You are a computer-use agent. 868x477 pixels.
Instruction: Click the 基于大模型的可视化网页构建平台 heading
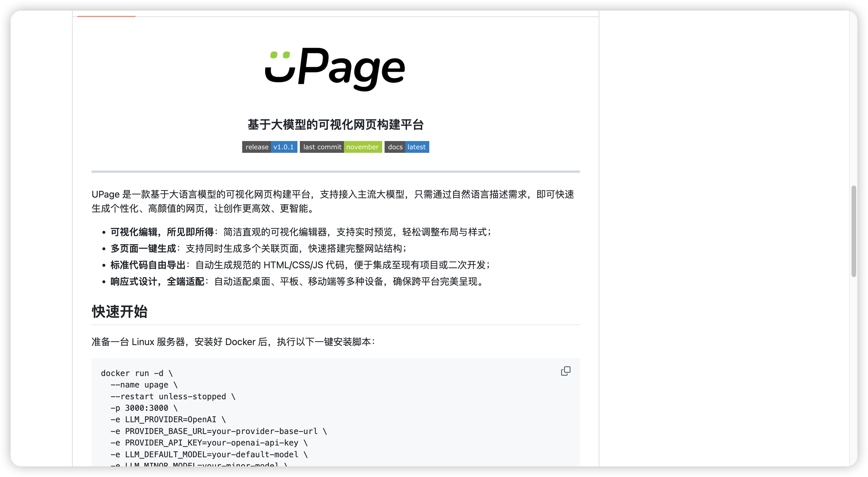tap(335, 125)
